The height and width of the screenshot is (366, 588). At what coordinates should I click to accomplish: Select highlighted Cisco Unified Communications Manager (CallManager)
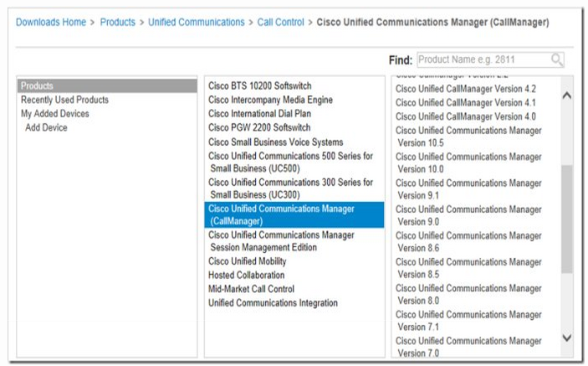pos(294,214)
